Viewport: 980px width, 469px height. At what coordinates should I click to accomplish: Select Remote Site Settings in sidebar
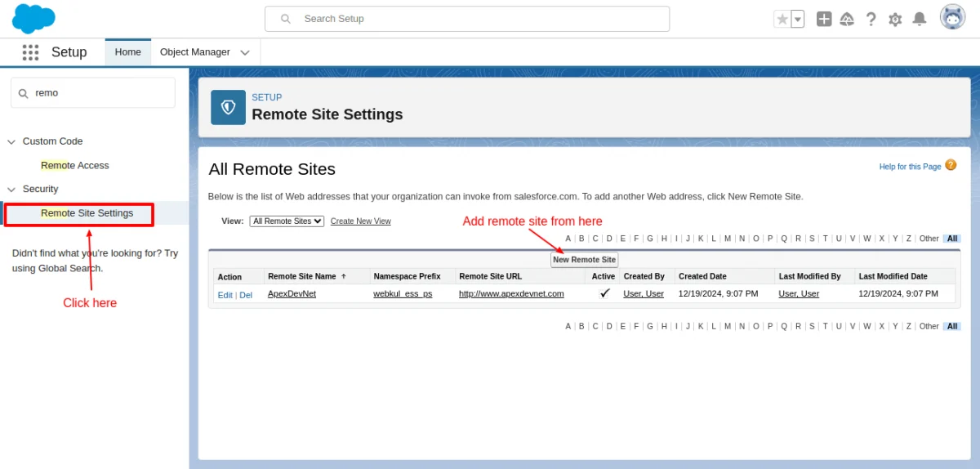click(x=87, y=213)
